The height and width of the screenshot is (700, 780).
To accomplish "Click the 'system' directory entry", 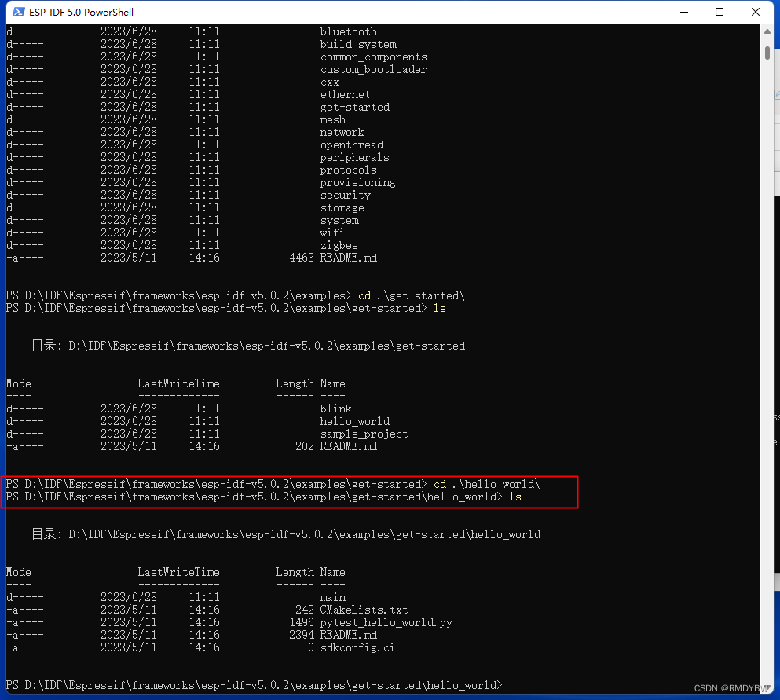I will [339, 221].
